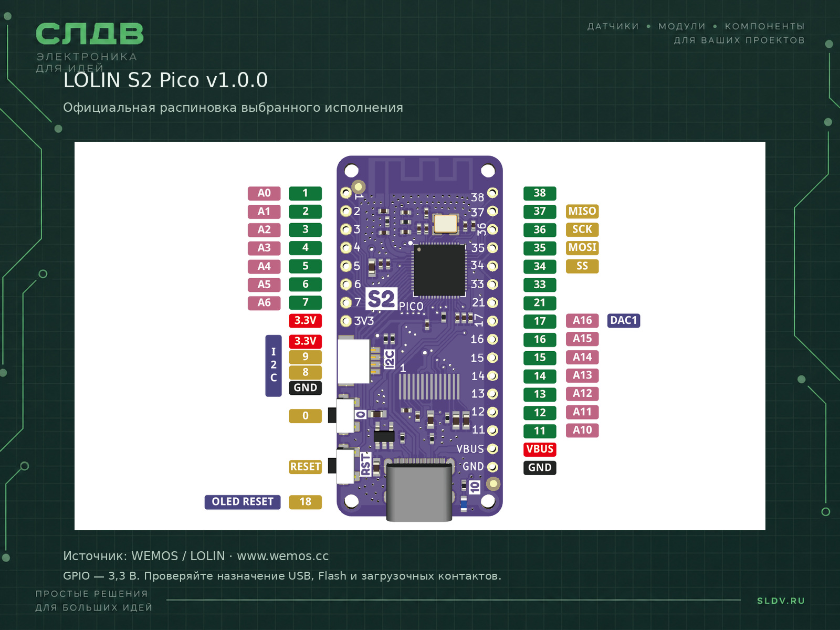This screenshot has width=840, height=630.
Task: Click the green pin 38 label
Action: [540, 193]
